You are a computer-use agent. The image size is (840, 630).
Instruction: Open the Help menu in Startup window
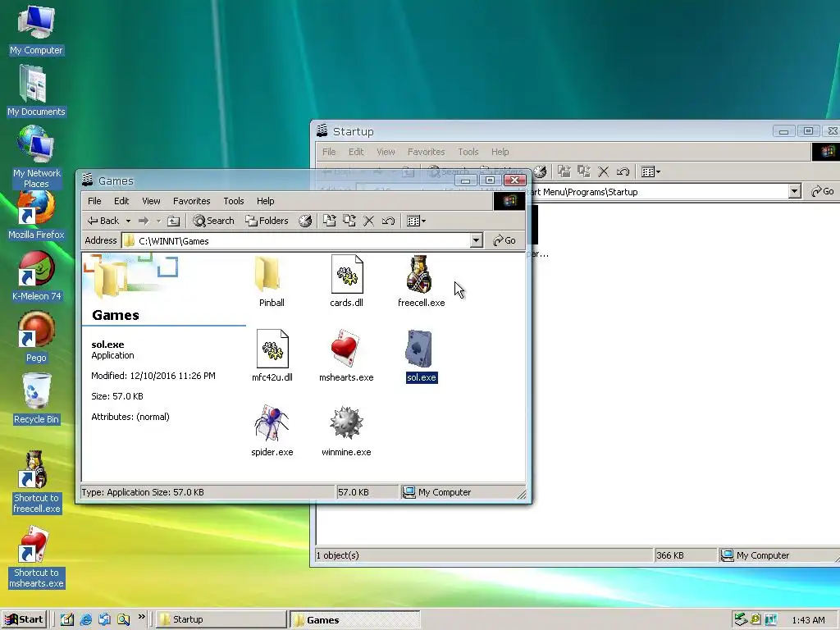pos(500,152)
